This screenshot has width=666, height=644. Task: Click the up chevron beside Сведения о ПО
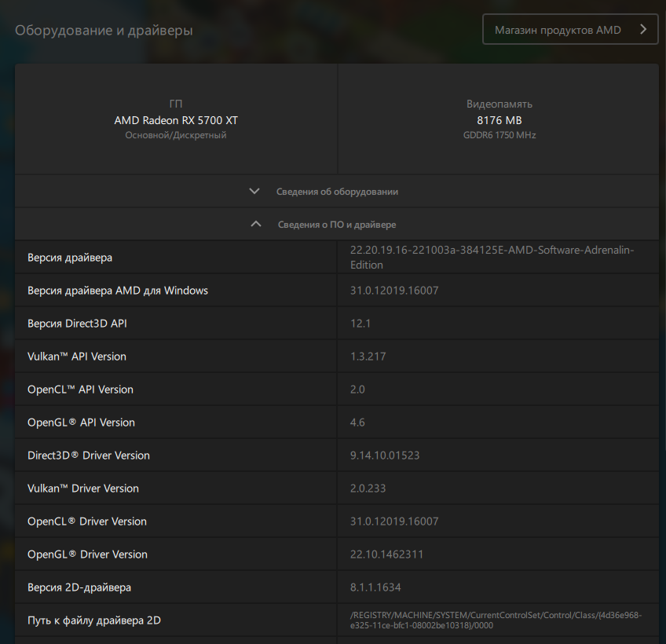(x=256, y=224)
